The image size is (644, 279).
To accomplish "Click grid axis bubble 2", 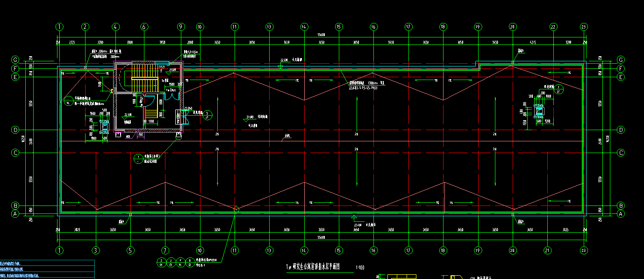I will point(85,27).
